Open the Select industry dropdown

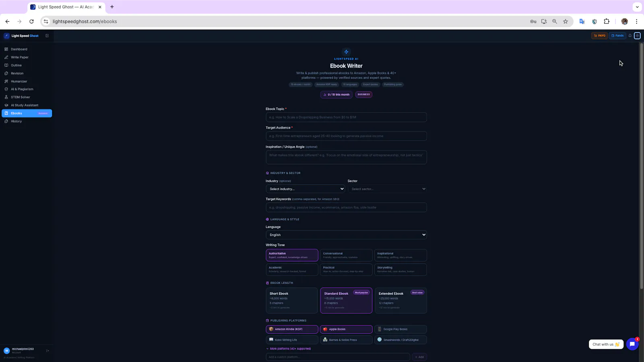coord(305,189)
